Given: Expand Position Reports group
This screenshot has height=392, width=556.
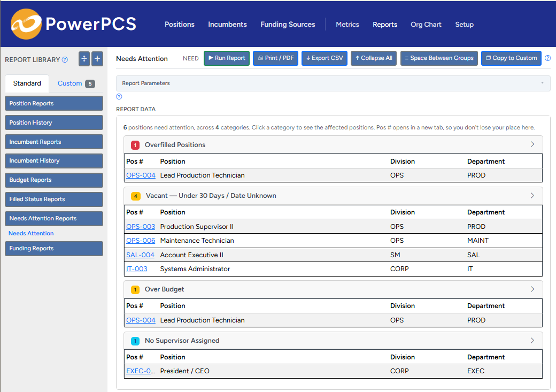Looking at the screenshot, I should tap(54, 103).
